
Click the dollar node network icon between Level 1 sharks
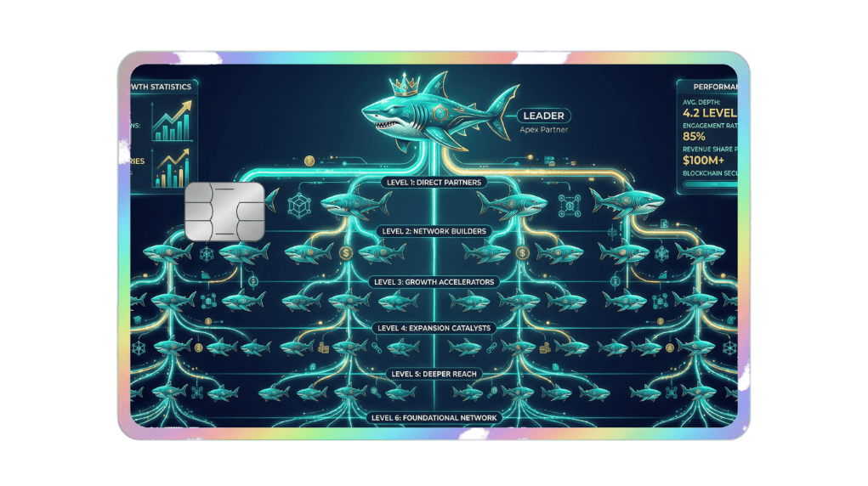pos(570,206)
